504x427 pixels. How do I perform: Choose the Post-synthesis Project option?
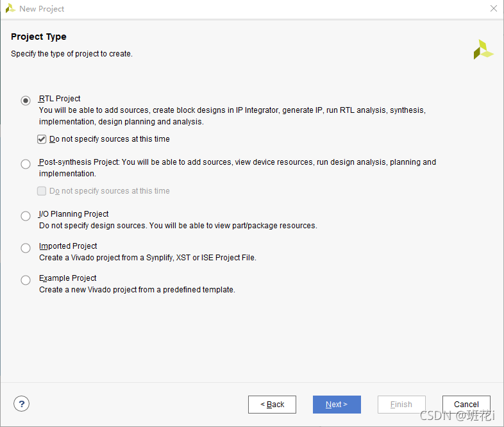coord(26,164)
